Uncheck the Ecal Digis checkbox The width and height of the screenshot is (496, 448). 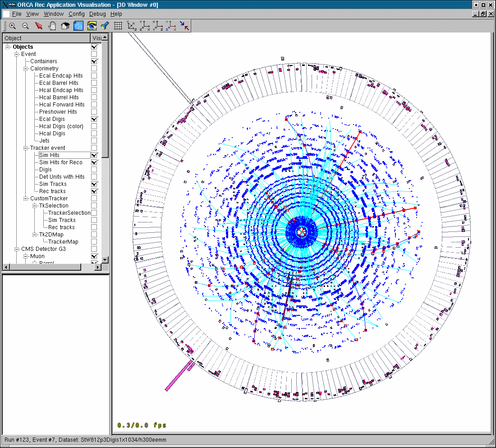pos(94,119)
